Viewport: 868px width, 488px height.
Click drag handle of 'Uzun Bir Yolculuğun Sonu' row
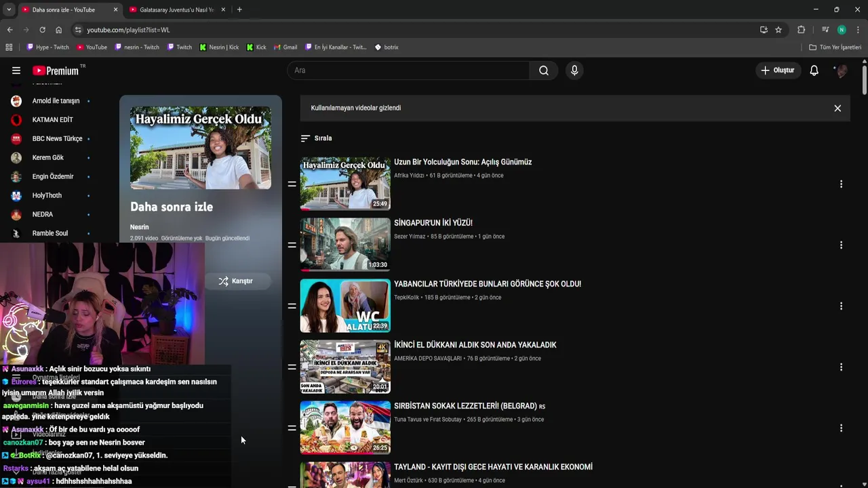click(x=292, y=184)
